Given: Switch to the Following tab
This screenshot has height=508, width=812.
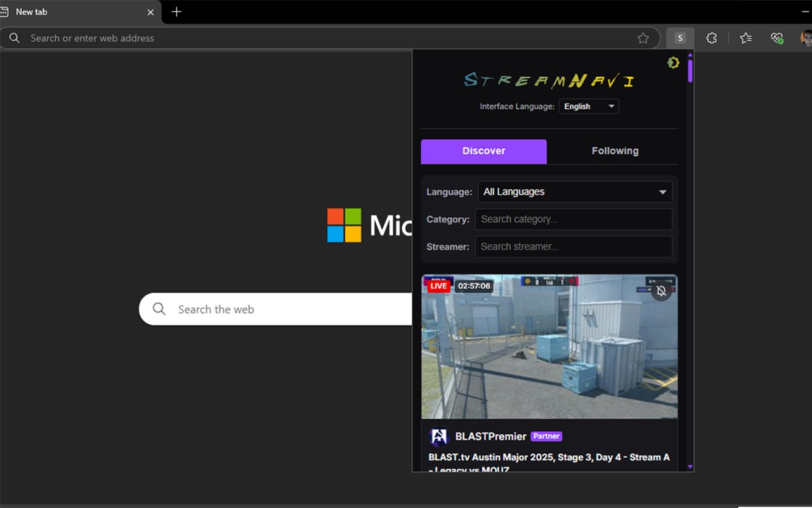Looking at the screenshot, I should (x=615, y=151).
